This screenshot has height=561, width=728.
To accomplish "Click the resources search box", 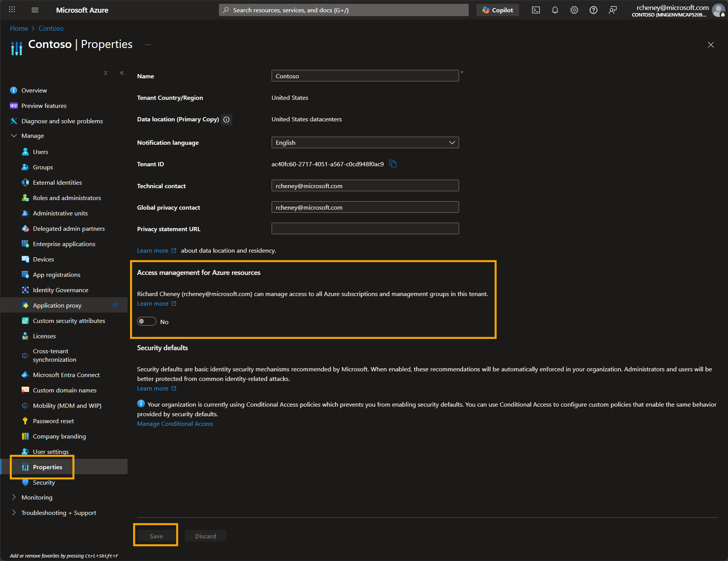I will click(x=343, y=10).
